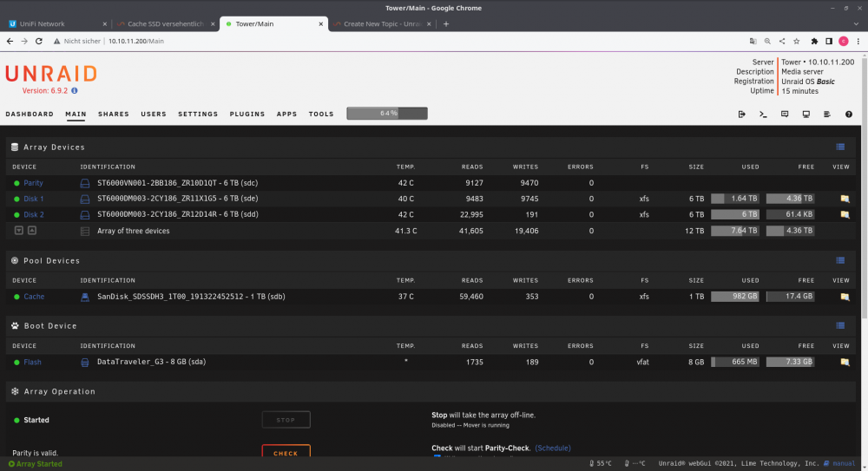
Task: Open the Disk 1 device link
Action: 33,199
